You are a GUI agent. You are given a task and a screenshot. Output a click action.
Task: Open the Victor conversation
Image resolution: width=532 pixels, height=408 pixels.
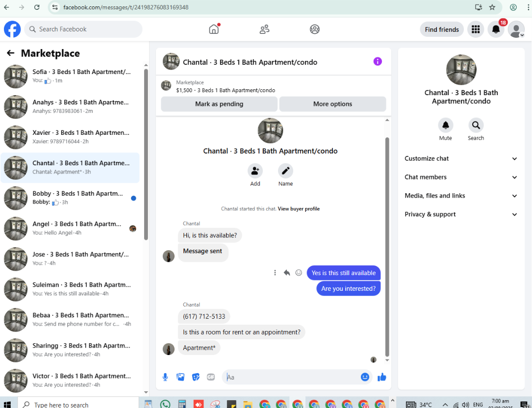tap(70, 381)
